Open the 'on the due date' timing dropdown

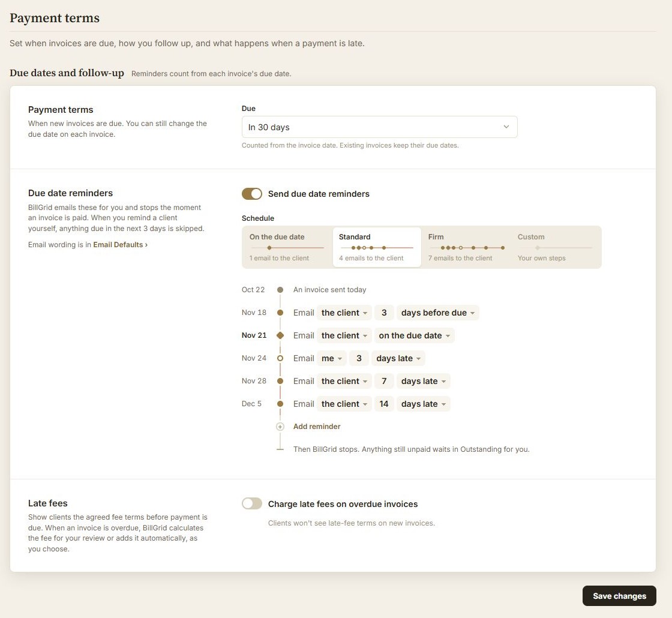tap(414, 335)
